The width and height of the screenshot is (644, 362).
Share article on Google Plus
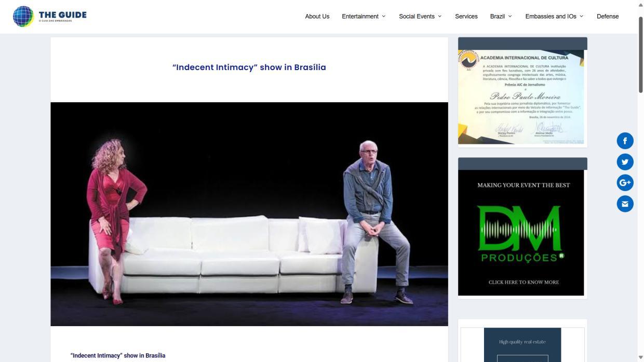[x=625, y=183]
